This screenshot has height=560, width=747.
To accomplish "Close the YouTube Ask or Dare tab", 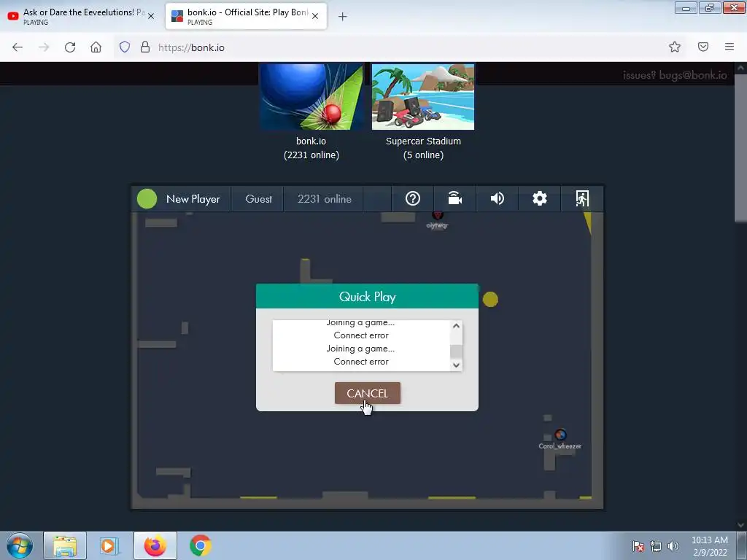I will pos(151,16).
